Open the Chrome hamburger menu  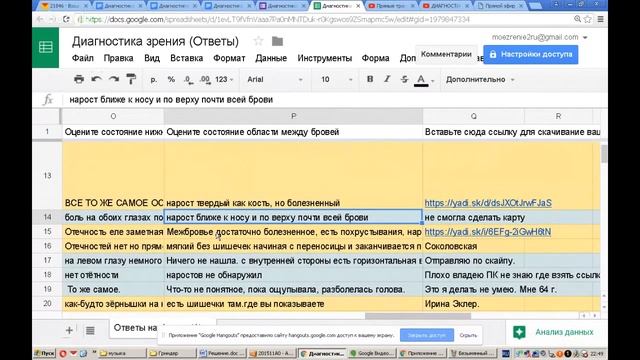[x=600, y=19]
